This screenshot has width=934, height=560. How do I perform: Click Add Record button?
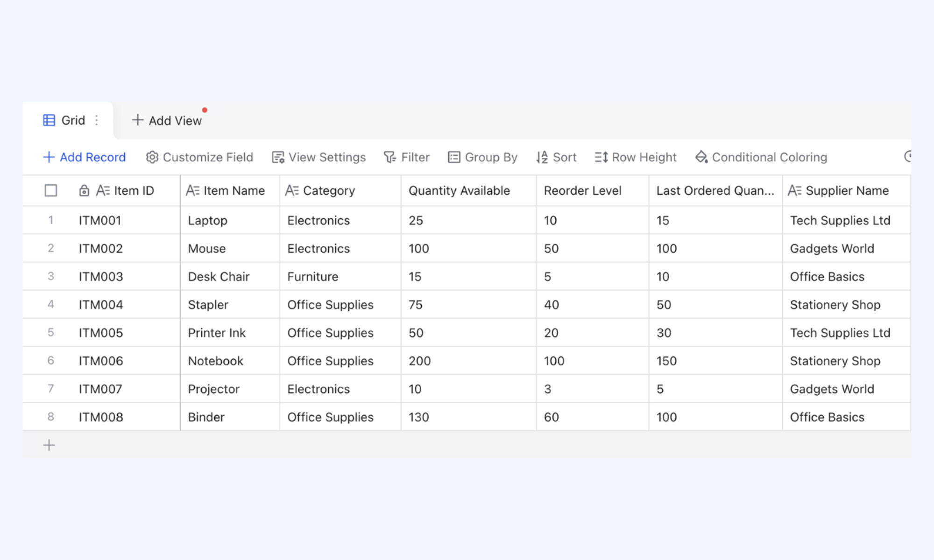pos(84,157)
